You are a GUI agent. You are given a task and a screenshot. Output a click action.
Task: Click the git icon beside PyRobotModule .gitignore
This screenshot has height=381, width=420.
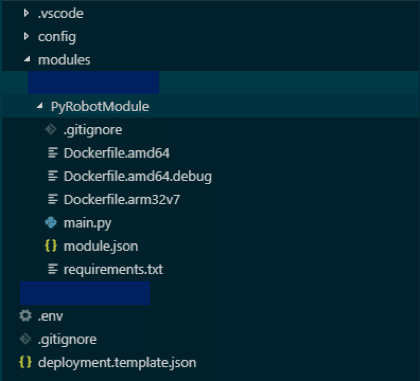[51, 129]
